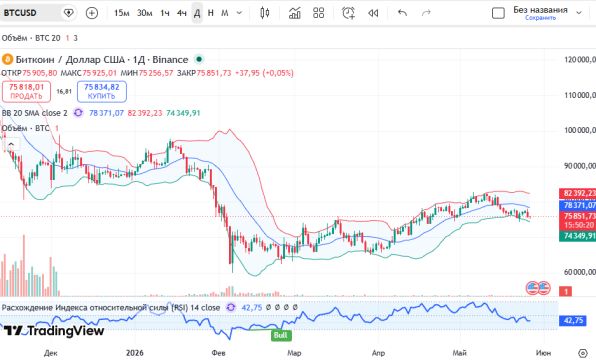Click the blue КУПИТЬ 75 834,82 button
Screen dimensions: 596x360
pos(101,92)
